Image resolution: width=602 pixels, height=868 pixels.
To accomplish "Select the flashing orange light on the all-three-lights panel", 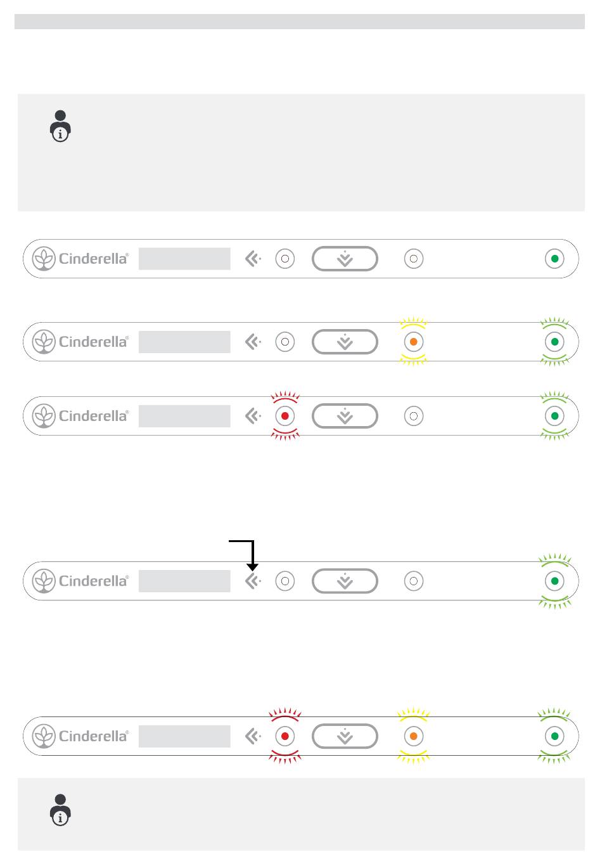I will [x=414, y=736].
